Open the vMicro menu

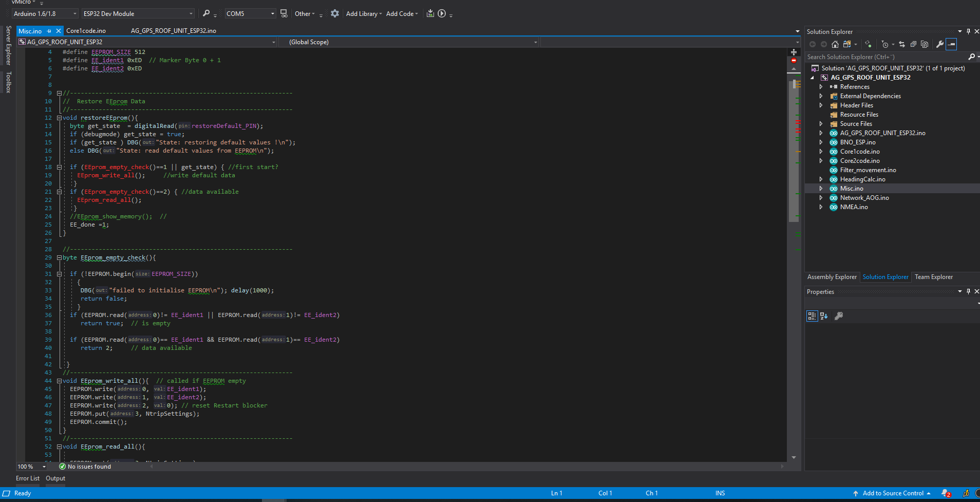pos(24,2)
